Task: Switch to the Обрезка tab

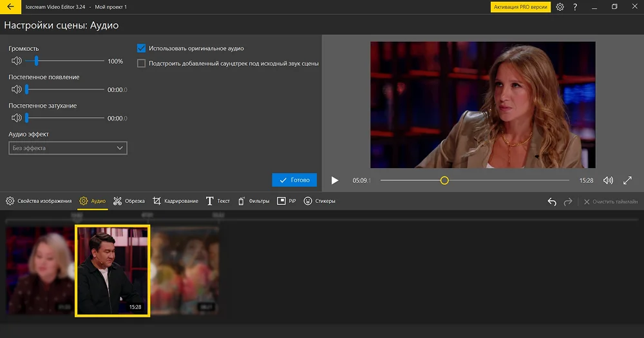Action: pos(129,201)
